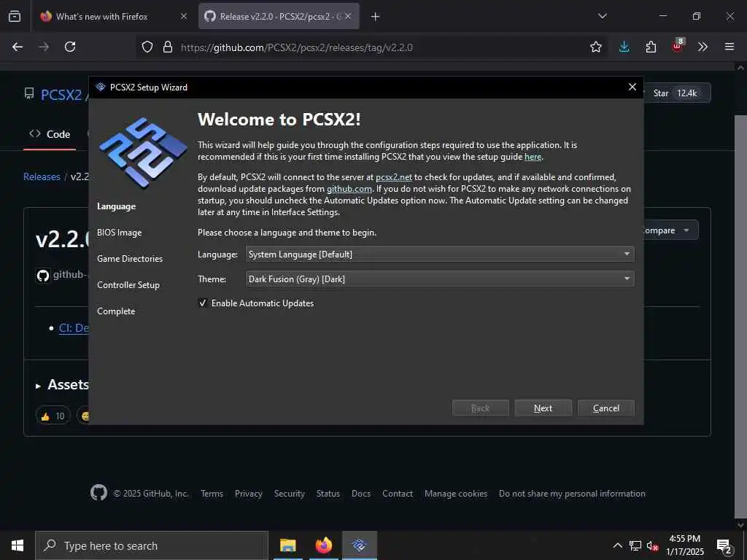Show hidden system tray icons
The height and width of the screenshot is (560, 747).
coord(617,545)
